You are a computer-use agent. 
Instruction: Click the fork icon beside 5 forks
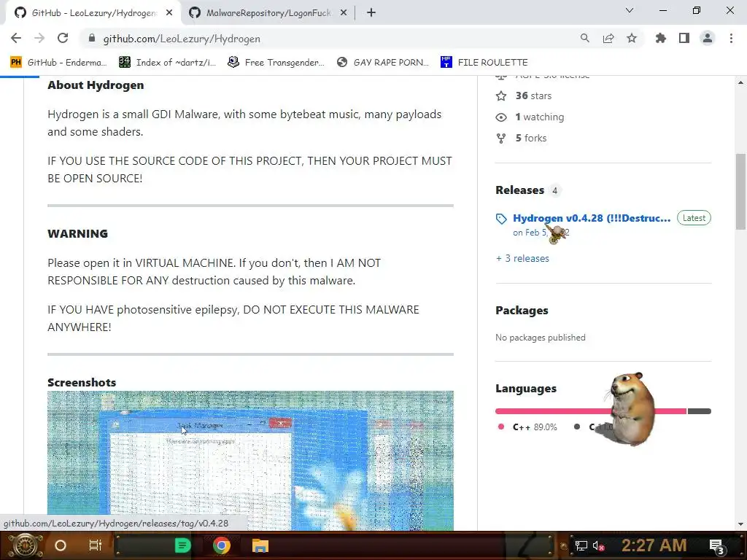[x=501, y=138]
